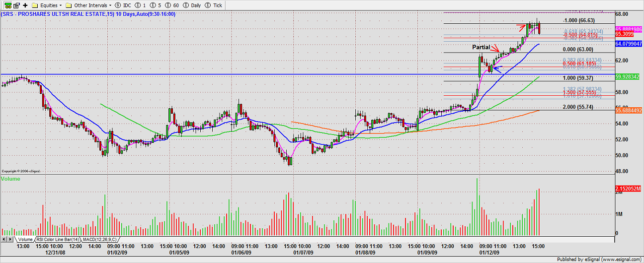The width and height of the screenshot is (644, 263).
Task: Click the Published by eSignal footer text
Action: pos(599,260)
